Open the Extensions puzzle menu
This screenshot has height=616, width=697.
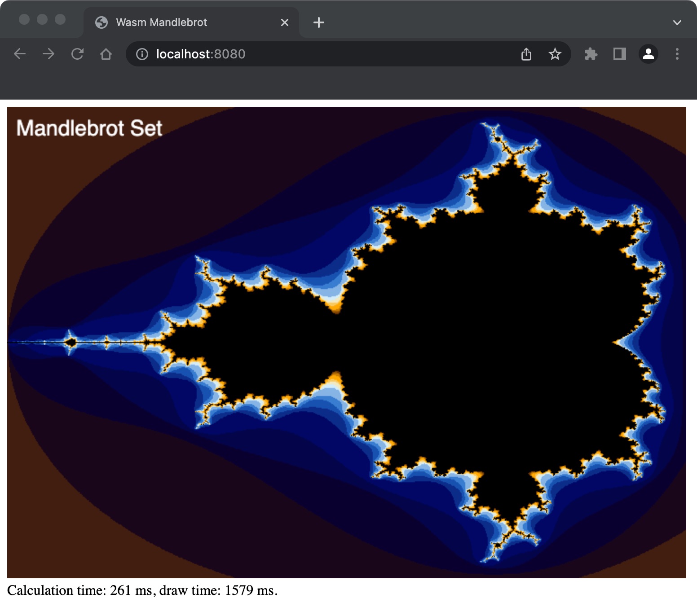coord(591,54)
